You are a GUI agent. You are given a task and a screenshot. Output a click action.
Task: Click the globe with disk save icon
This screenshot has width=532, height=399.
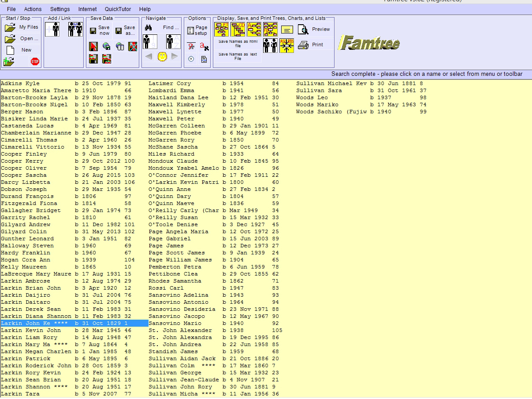pos(106,46)
